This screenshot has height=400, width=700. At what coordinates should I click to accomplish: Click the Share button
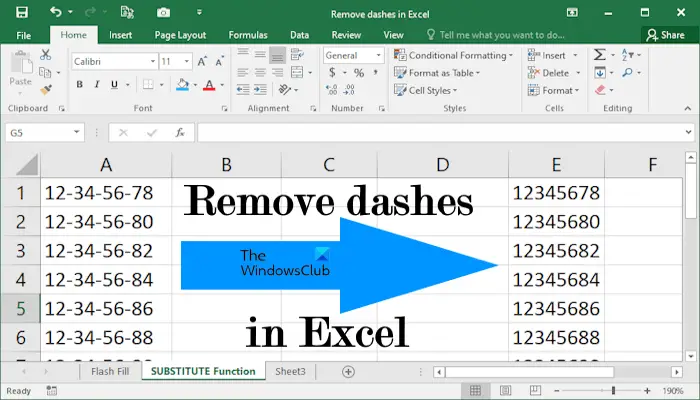[x=666, y=35]
